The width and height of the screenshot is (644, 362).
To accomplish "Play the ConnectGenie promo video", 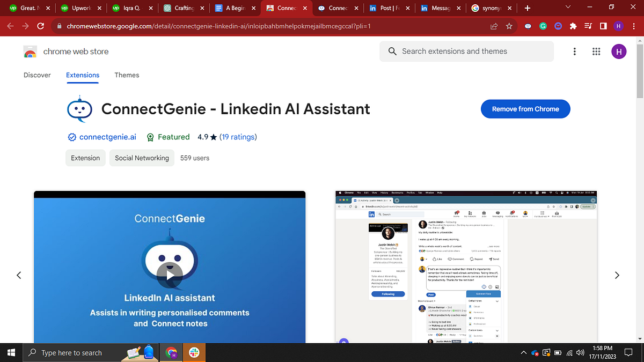I will (x=170, y=275).
